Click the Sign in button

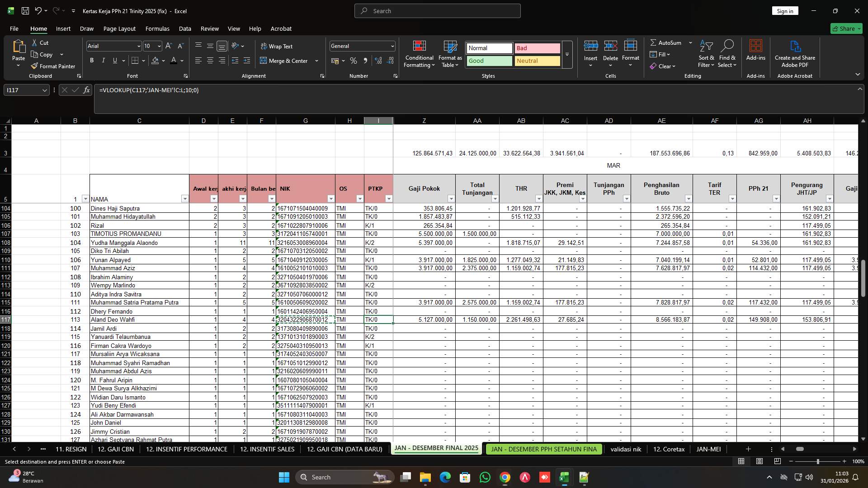[785, 10]
